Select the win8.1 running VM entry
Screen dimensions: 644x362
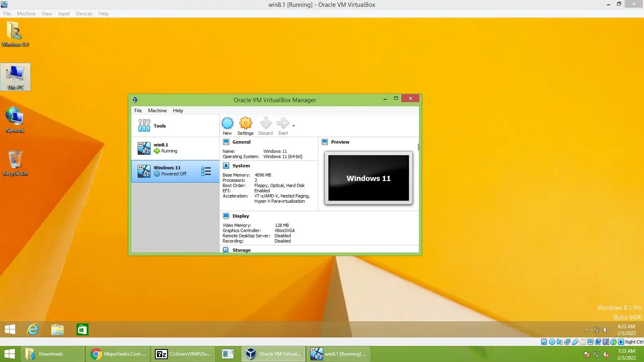pos(175,148)
